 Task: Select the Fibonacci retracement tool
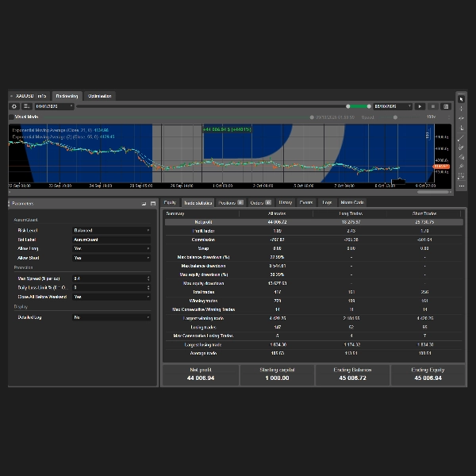tap(461, 157)
